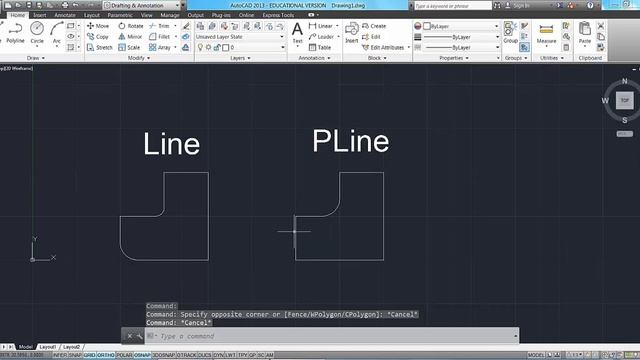Open the View ribbon tab

pos(147,15)
